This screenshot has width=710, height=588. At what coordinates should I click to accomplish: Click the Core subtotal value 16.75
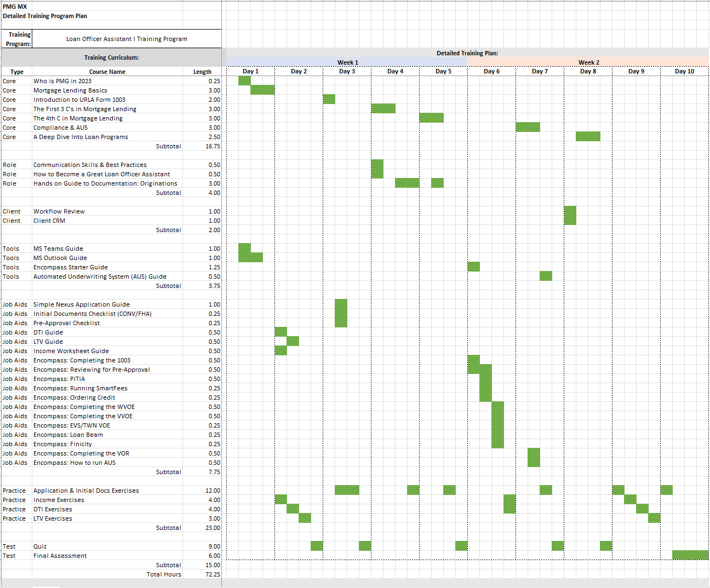(x=213, y=146)
